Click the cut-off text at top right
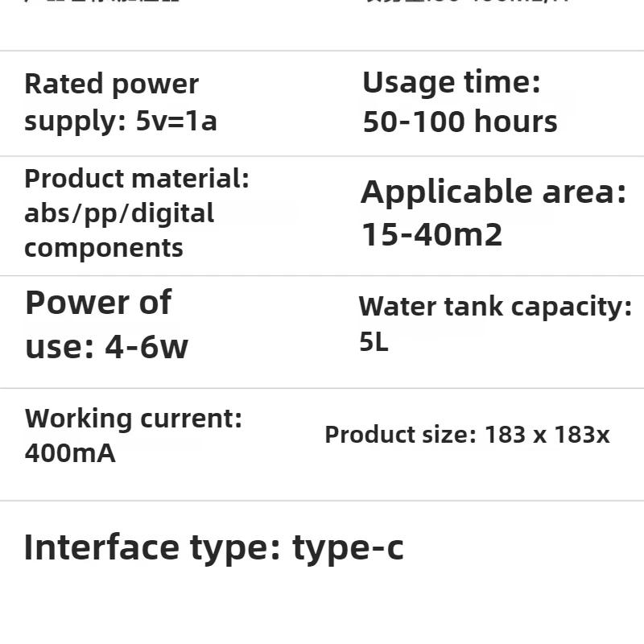This screenshot has height=644, width=644. click(467, 2)
